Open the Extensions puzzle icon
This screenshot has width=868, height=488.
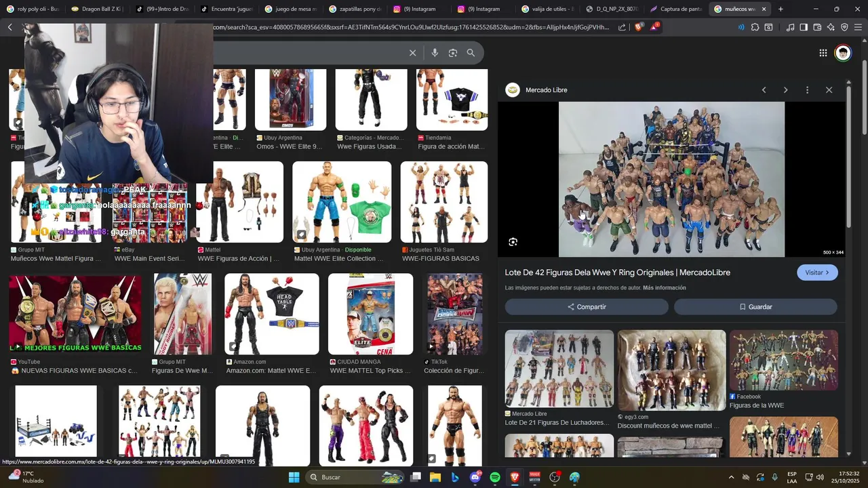(755, 27)
